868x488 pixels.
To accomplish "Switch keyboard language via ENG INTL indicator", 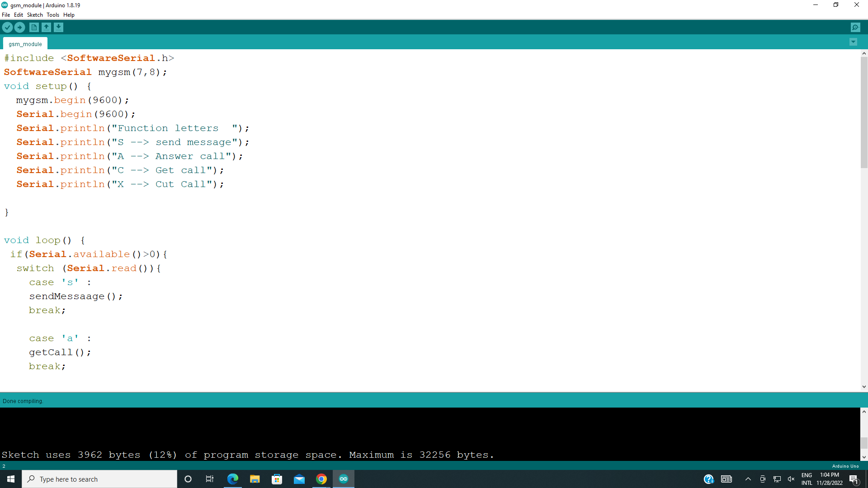I will point(807,479).
